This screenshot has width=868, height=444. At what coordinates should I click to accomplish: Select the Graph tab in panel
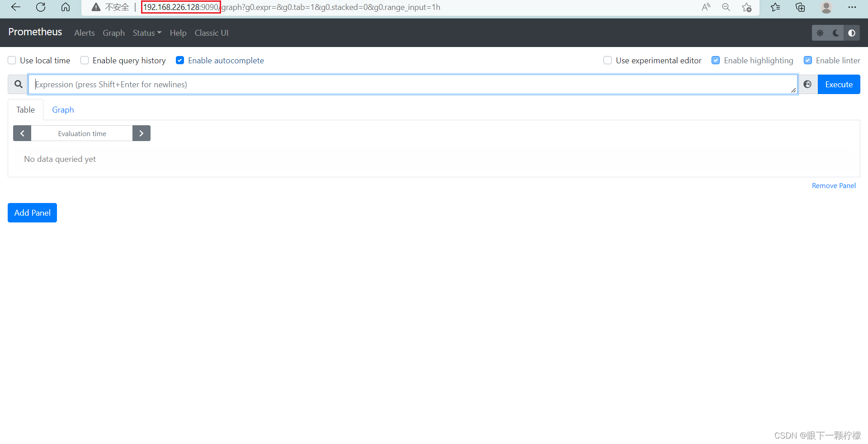point(63,110)
